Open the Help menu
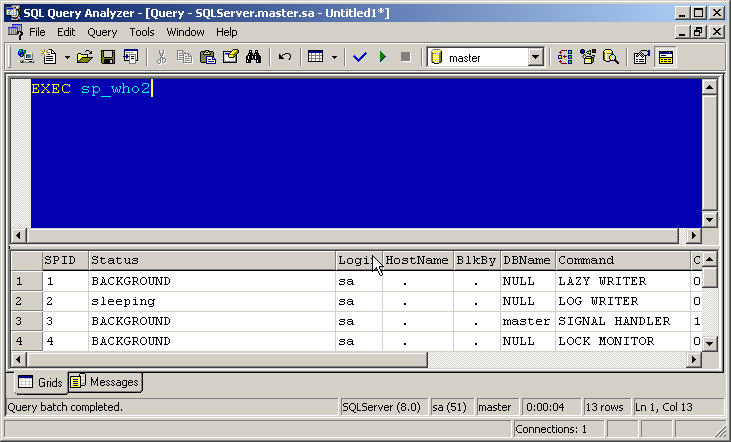 [x=227, y=32]
